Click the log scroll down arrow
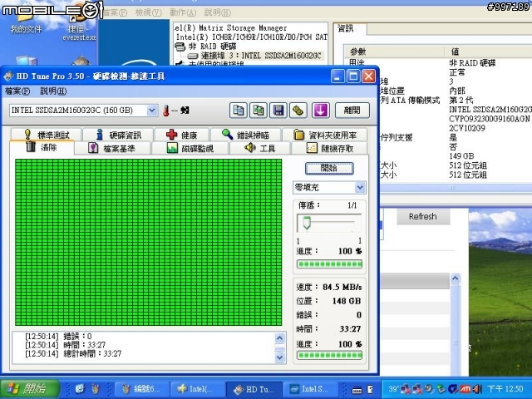 tap(279, 357)
